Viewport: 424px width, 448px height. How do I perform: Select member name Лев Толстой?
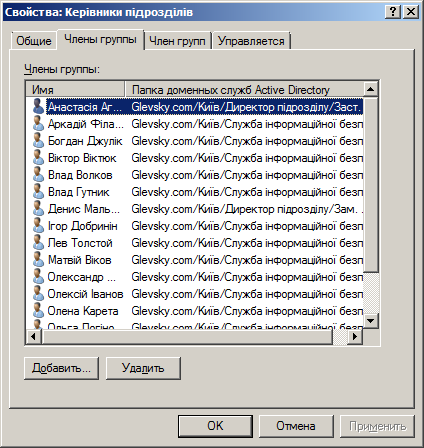(x=80, y=243)
